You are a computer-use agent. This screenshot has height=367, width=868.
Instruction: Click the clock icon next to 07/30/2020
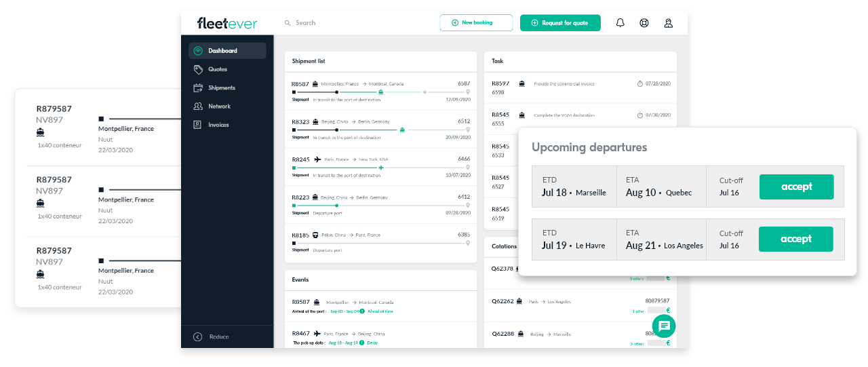(x=640, y=115)
